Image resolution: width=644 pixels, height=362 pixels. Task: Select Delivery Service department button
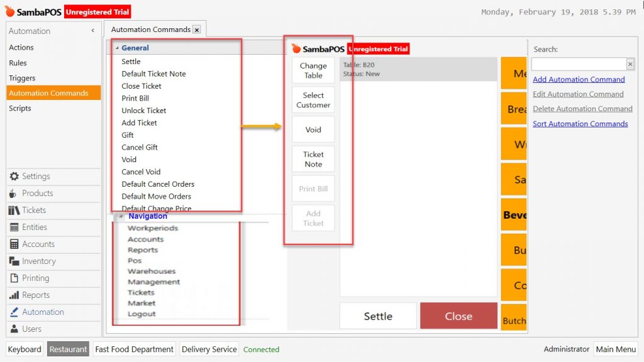209,349
